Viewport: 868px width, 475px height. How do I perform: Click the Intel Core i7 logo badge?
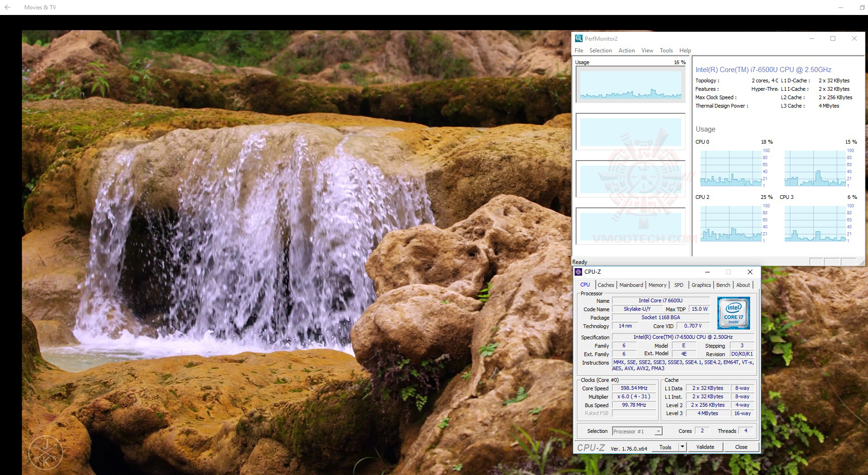click(x=733, y=313)
